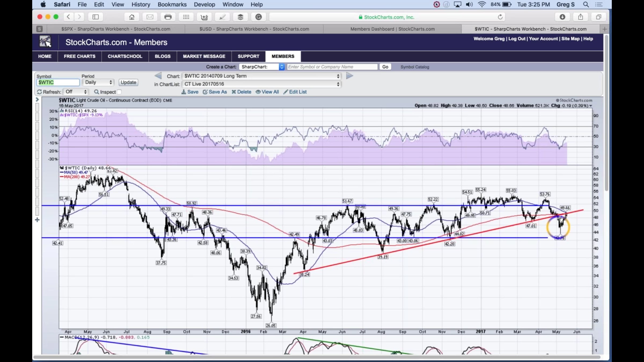This screenshot has width=644, height=362.
Task: Click the Safari forward navigation arrow
Action: (79, 17)
